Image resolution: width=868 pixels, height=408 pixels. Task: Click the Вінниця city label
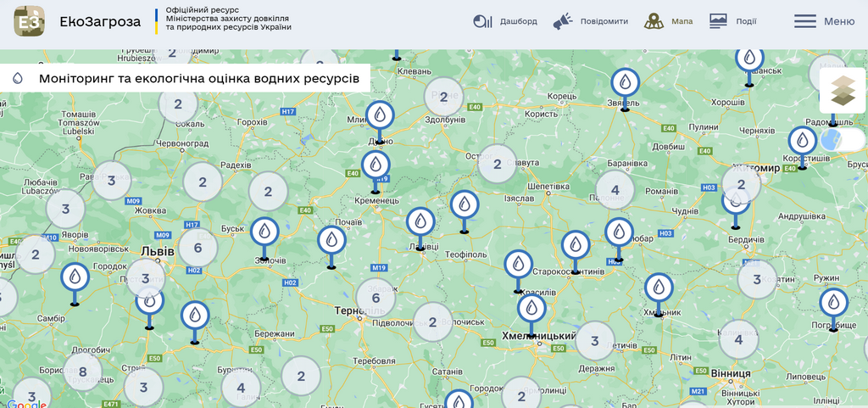coord(731,374)
